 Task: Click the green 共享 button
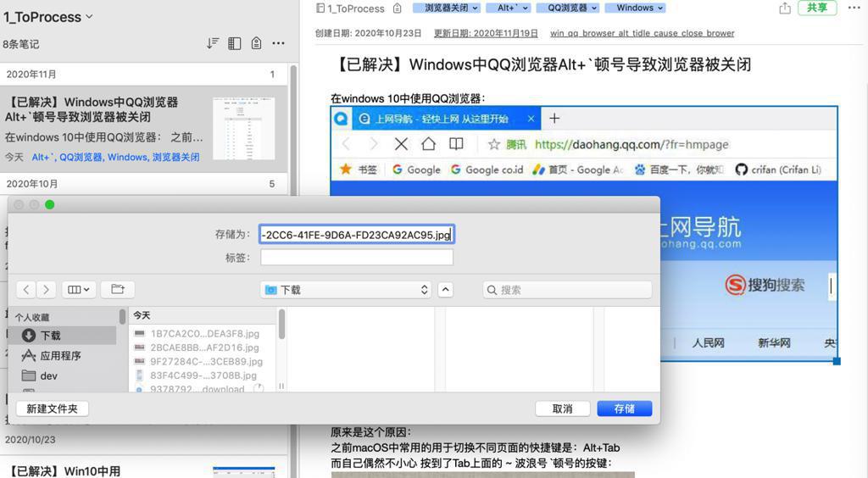pyautogui.click(x=817, y=8)
